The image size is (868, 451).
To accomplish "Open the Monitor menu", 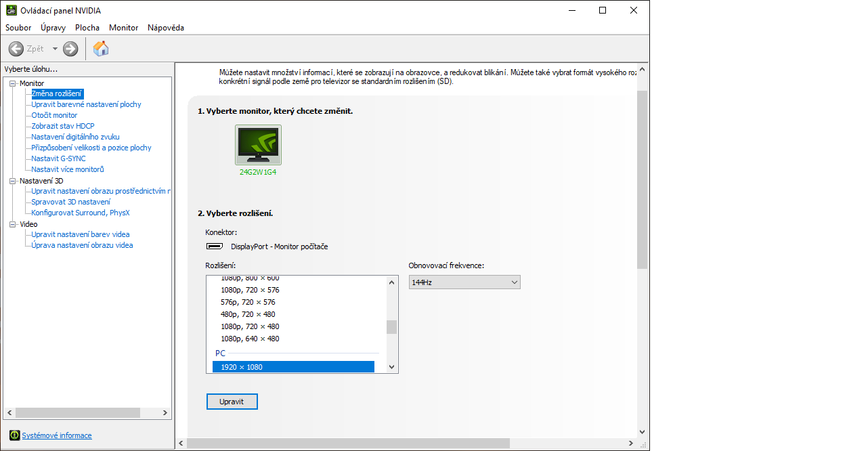I will point(123,28).
